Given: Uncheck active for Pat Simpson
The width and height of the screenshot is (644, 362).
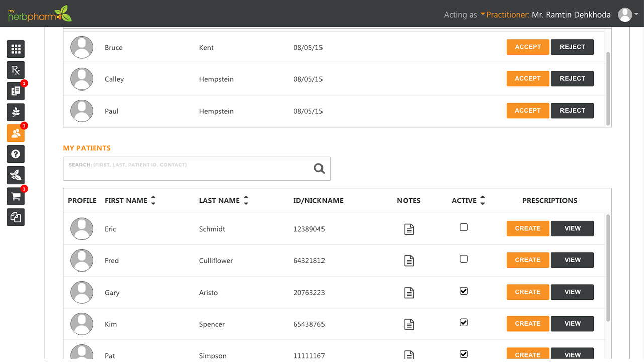Looking at the screenshot, I should (464, 354).
